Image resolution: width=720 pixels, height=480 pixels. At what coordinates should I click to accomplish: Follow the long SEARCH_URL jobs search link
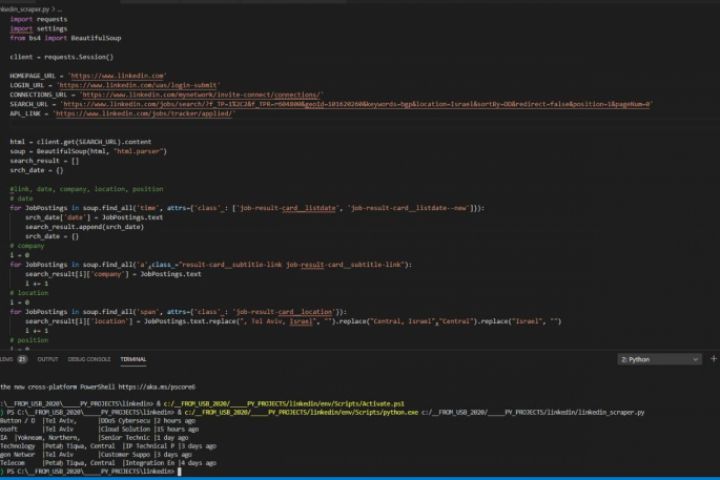point(356,104)
